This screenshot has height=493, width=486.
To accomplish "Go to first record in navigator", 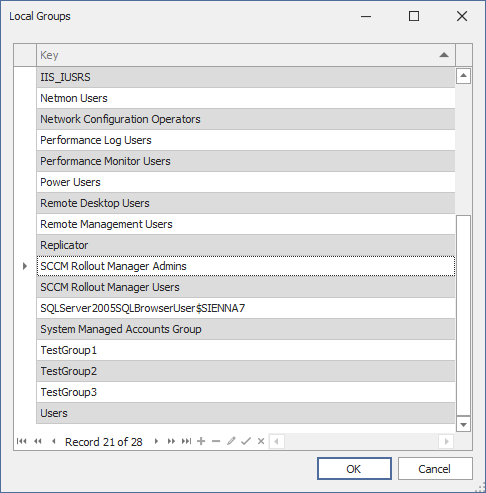I will (21, 441).
